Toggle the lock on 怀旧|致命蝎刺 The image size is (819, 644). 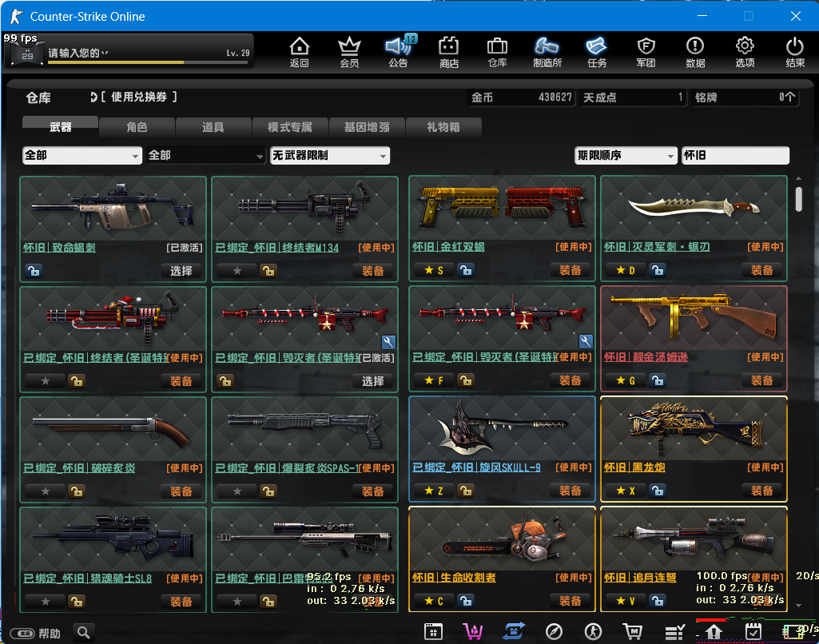pyautogui.click(x=33, y=271)
